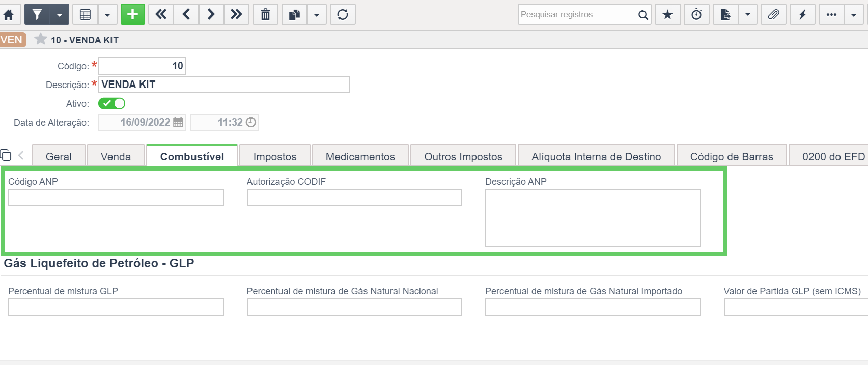Viewport: 868px width, 365px height.
Task: Click the Data de Alteração date field
Action: point(142,122)
